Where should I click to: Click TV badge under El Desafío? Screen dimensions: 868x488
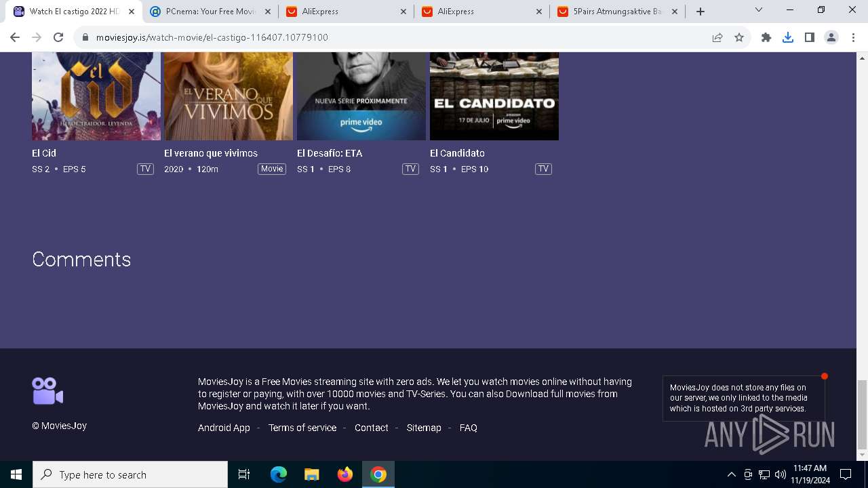[x=410, y=169]
